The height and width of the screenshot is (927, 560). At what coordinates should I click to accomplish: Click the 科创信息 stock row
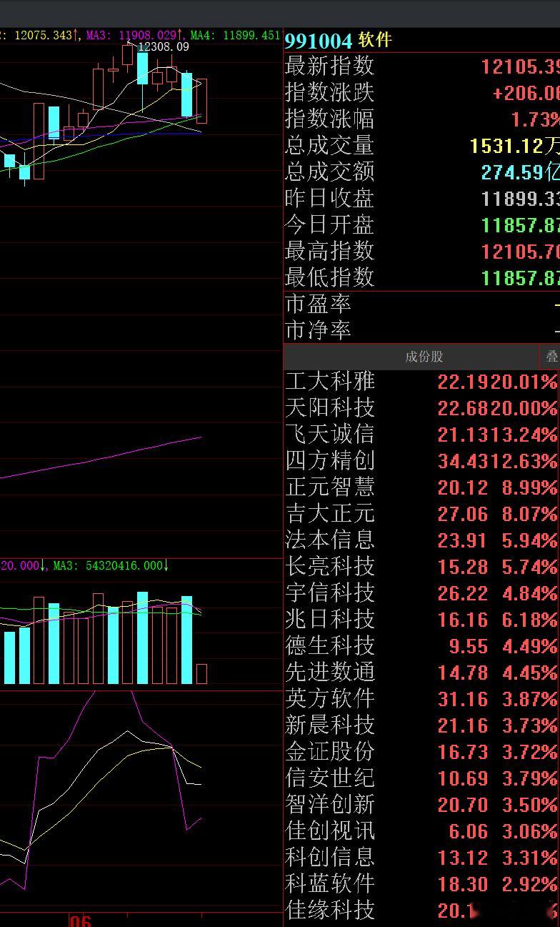(421, 858)
